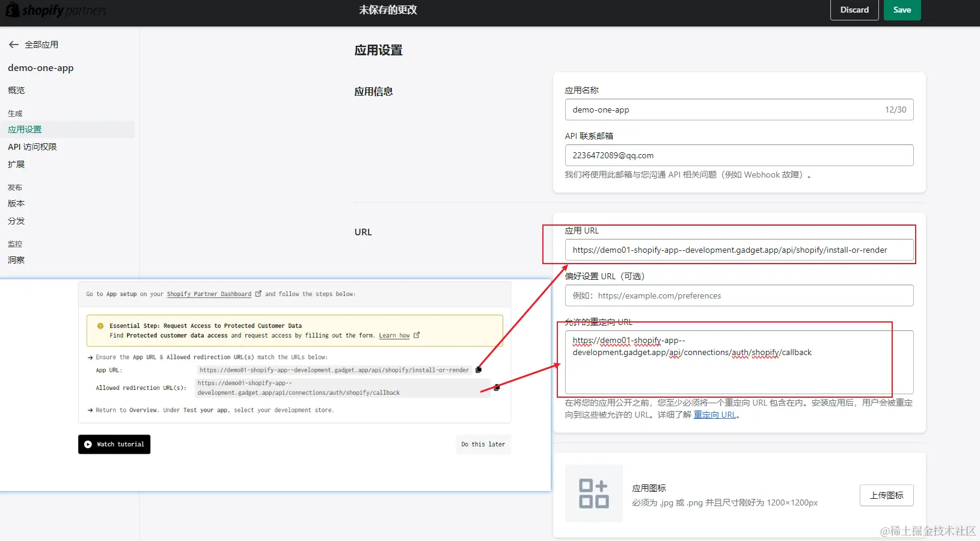
Task: Click play icon on Watch tutorial button
Action: [88, 444]
